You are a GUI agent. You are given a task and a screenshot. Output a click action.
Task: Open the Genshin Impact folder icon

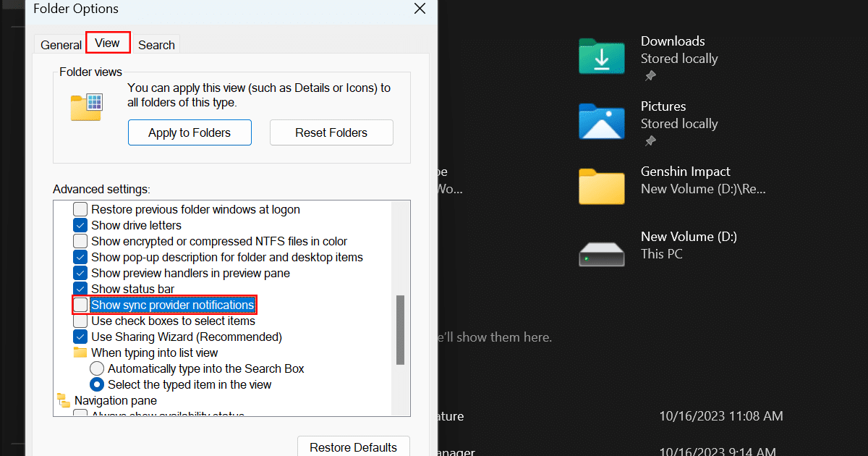click(601, 186)
